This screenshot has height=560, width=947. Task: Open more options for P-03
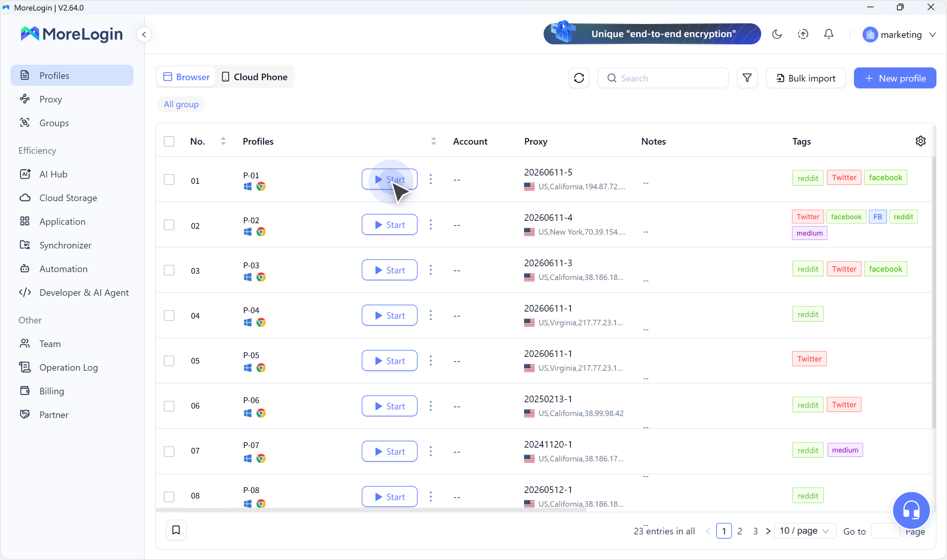(430, 270)
